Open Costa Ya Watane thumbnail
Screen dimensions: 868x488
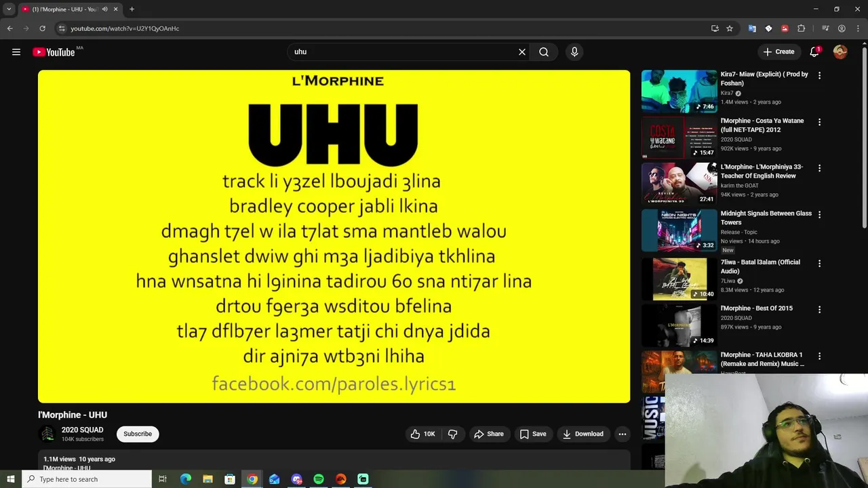click(x=679, y=138)
